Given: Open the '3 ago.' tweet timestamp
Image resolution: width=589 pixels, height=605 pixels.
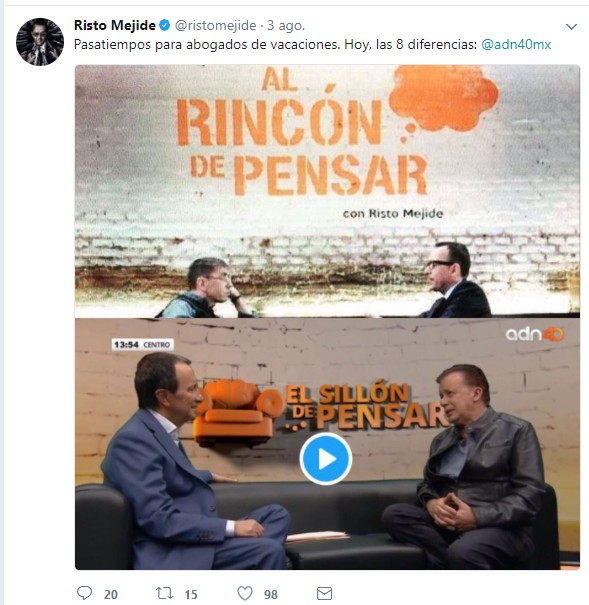Looking at the screenshot, I should [286, 25].
